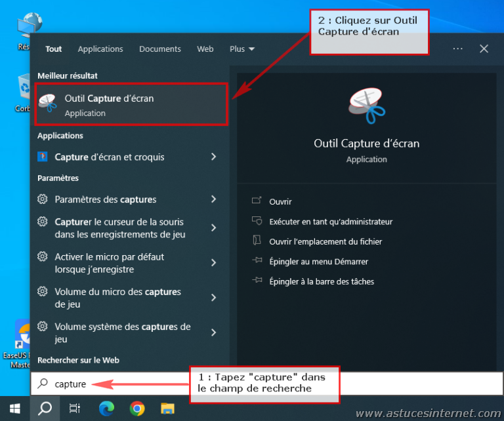
Task: Choose Exécuter en tant qu'administrateur
Action: 330,222
